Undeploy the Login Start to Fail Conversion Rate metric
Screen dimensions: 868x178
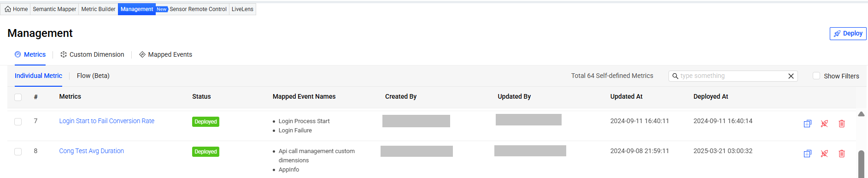coord(824,124)
